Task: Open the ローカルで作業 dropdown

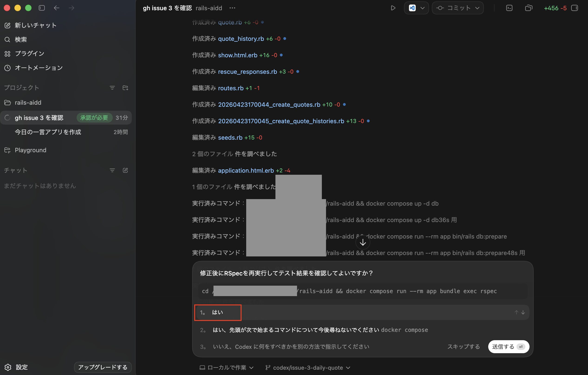Action: click(227, 367)
